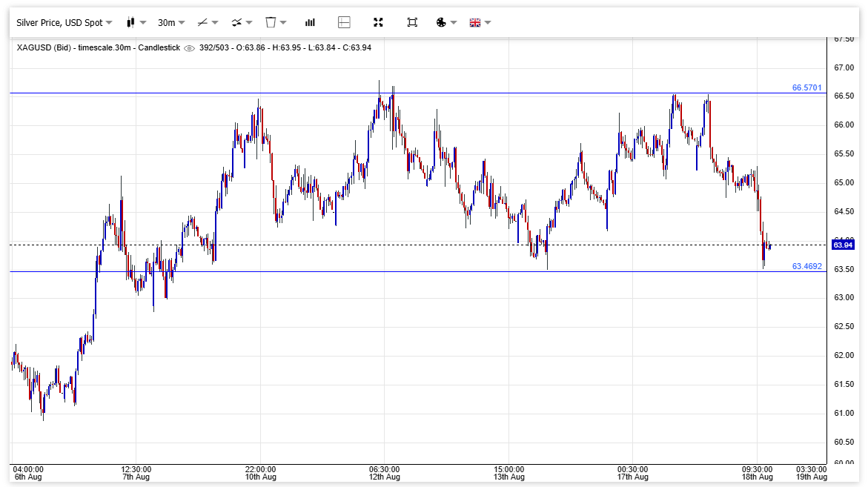Viewport: 868px width, 487px height.
Task: Open the candlestick chart type dropdown
Action: point(143,23)
